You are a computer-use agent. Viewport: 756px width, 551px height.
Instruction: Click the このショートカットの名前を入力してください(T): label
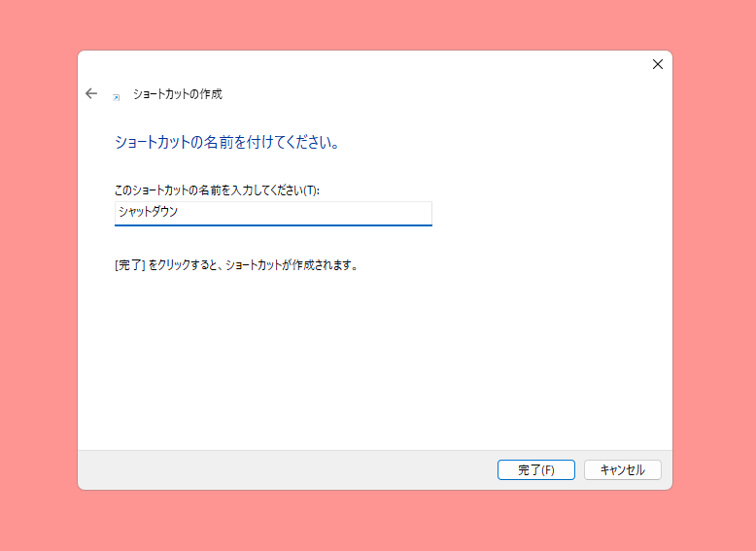(x=217, y=189)
